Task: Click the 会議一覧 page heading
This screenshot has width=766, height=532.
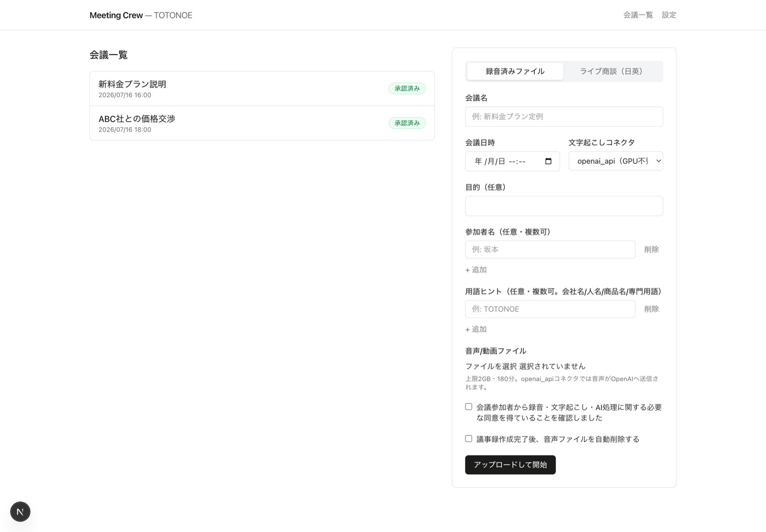Action: point(109,55)
